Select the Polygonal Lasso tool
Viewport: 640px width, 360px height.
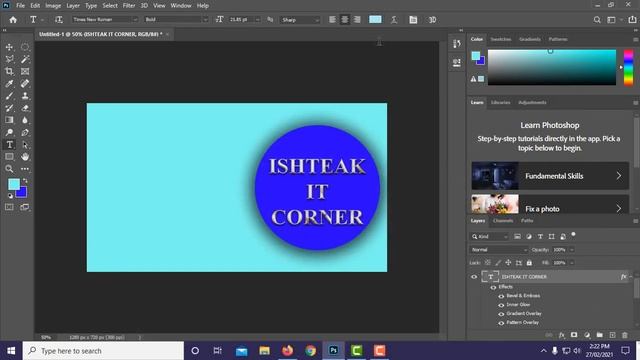coord(9,59)
